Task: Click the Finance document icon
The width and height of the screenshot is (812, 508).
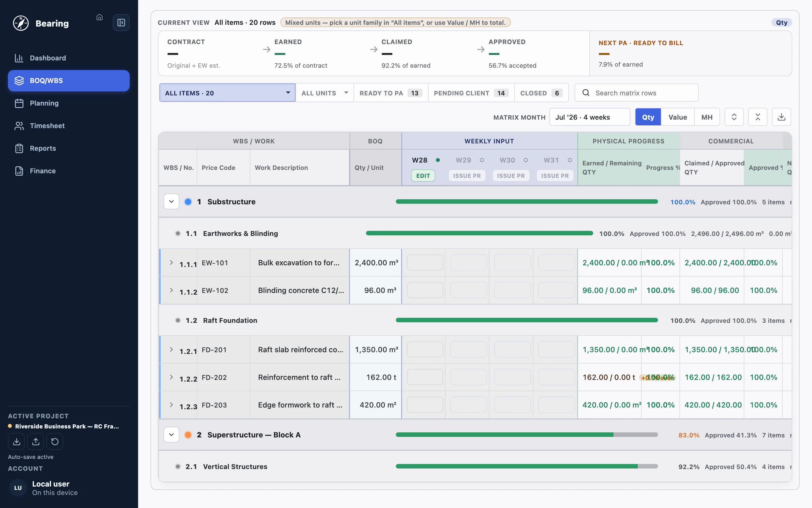Action: [x=19, y=171]
